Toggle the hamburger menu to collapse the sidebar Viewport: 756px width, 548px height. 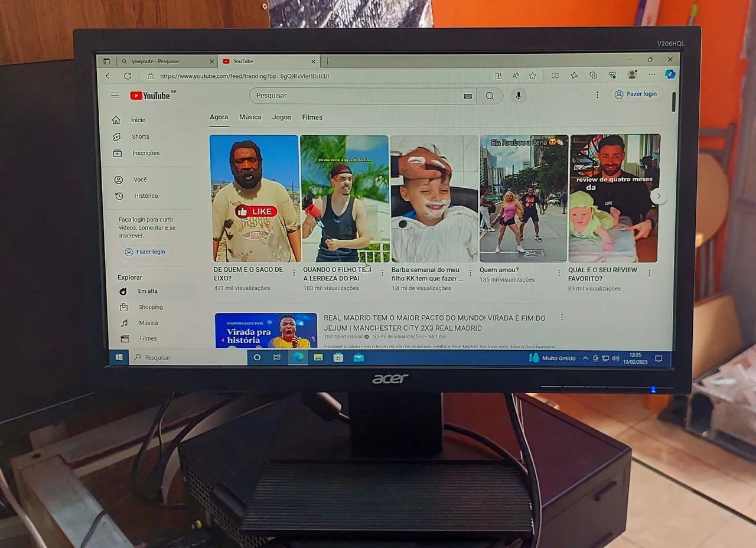[115, 95]
